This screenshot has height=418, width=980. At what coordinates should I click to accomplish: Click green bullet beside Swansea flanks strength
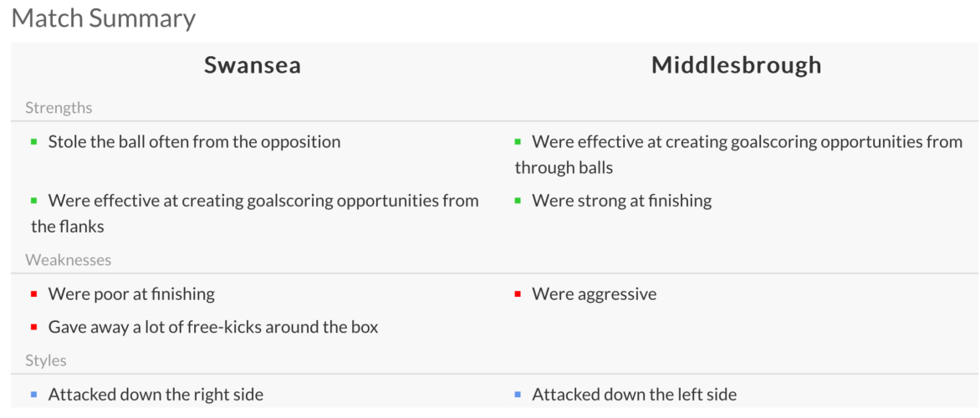[34, 201]
